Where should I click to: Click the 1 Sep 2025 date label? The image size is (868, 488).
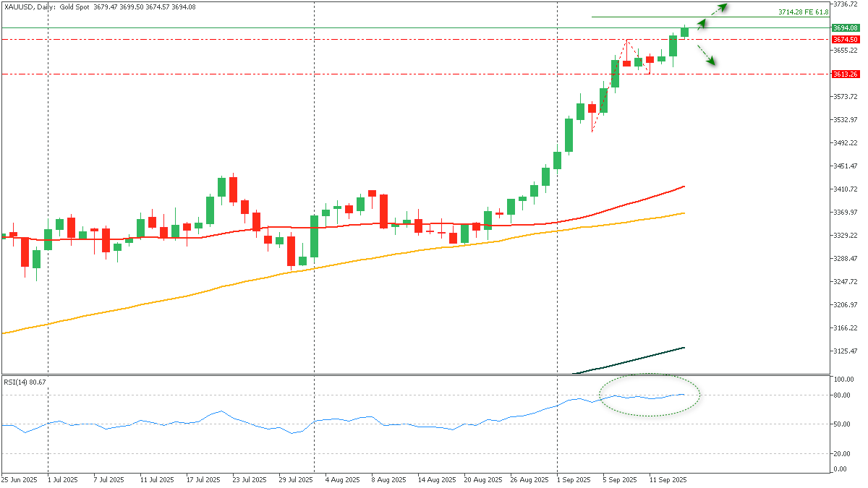click(x=574, y=479)
